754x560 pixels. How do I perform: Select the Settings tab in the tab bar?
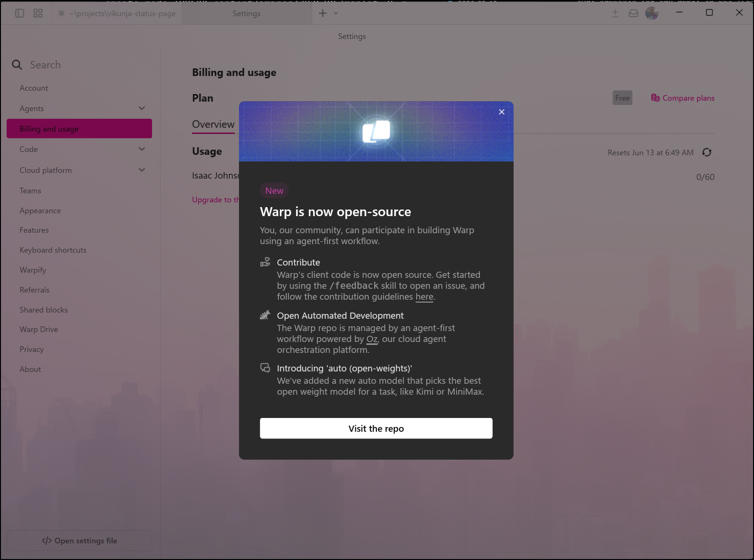[x=247, y=13]
